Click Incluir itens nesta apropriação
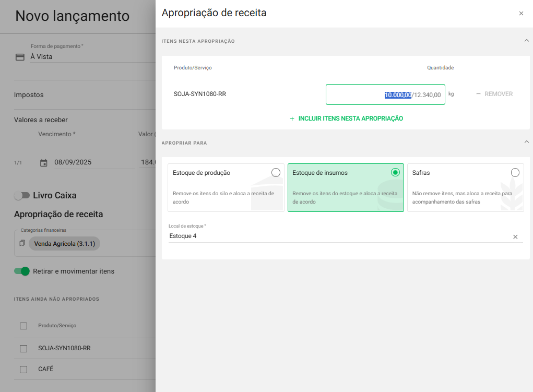This screenshot has height=392, width=533. point(350,119)
